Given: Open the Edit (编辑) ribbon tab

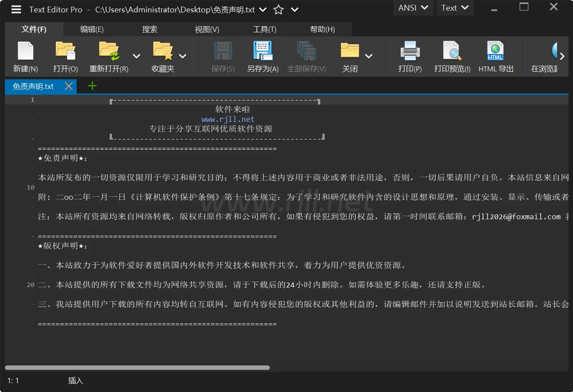Looking at the screenshot, I should point(92,29).
